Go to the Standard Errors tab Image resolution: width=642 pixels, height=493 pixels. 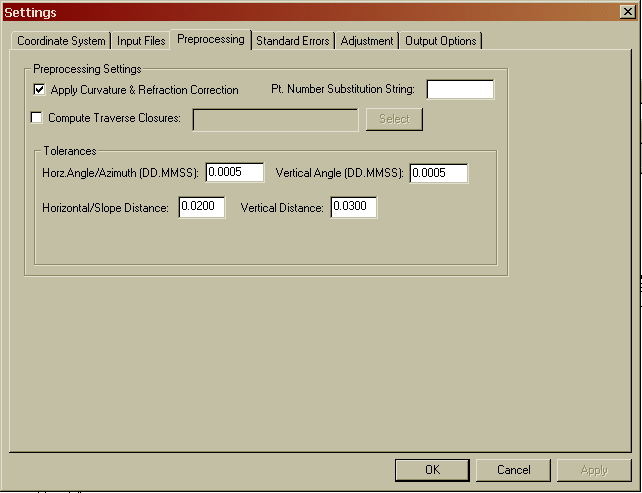point(293,41)
